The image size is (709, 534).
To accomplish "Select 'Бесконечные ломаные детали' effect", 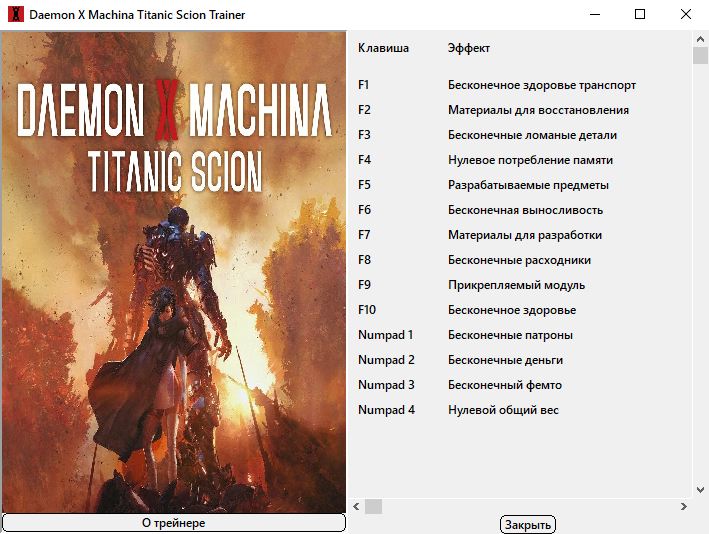I will [532, 135].
